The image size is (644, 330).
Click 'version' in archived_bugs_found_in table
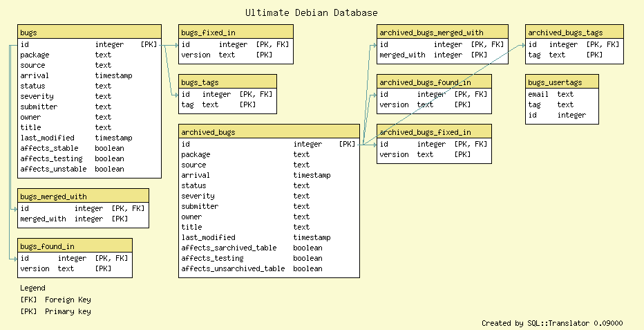click(395, 104)
